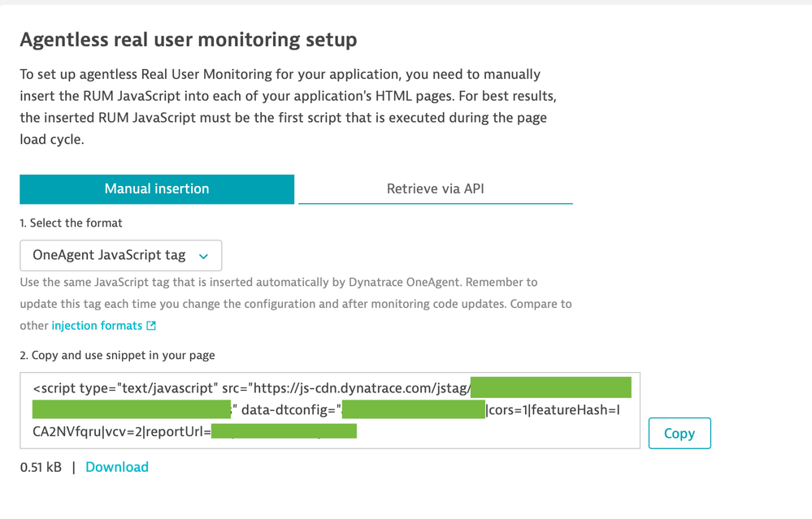The height and width of the screenshot is (519, 812).
Task: Click the chevron arrow in the format selector
Action: (204, 256)
